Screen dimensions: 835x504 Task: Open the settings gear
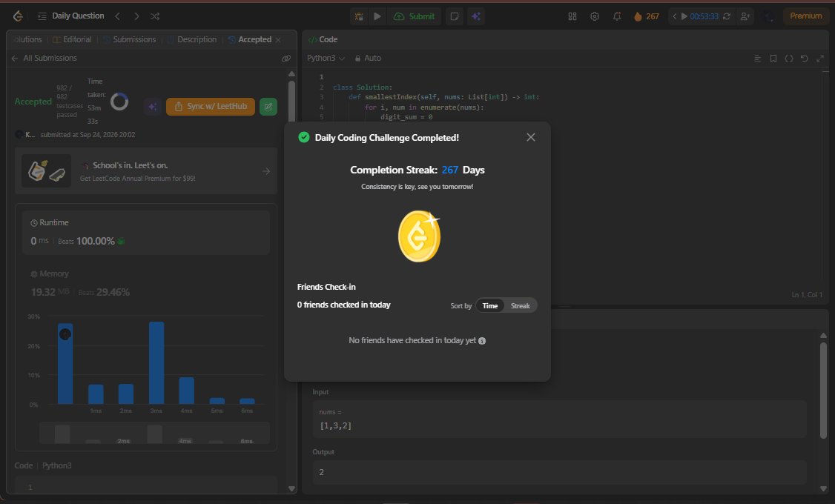click(595, 16)
